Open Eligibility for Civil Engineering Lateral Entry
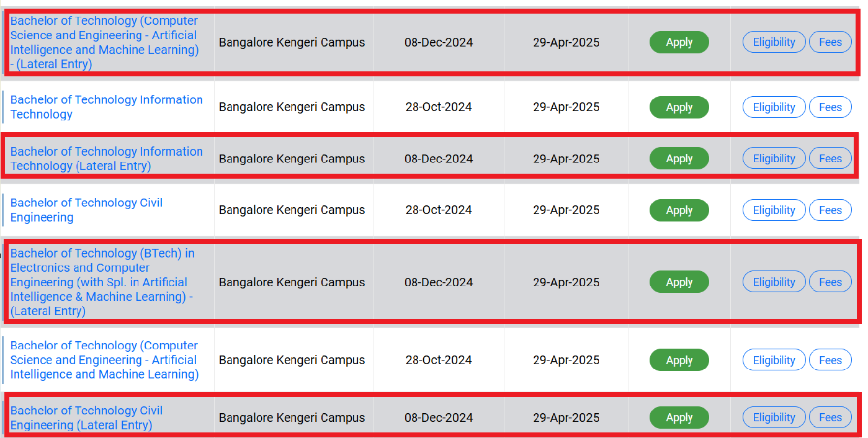Screen dimensions: 868x438 [x=774, y=417]
